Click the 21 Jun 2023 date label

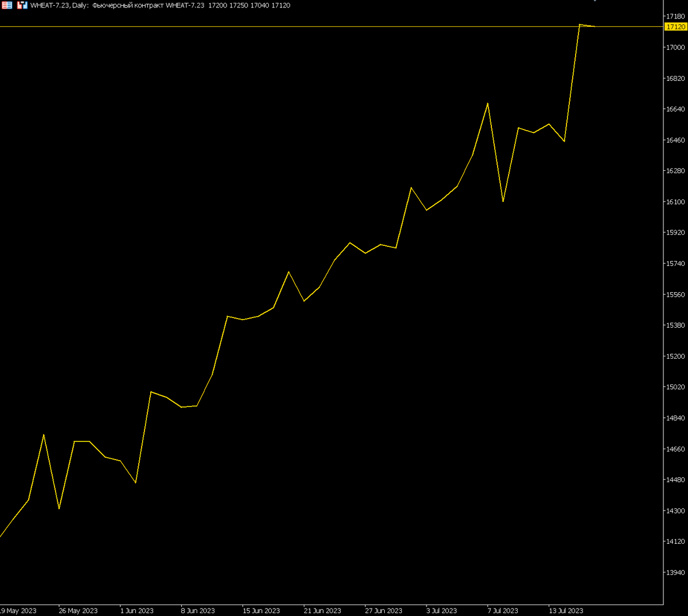(x=322, y=611)
